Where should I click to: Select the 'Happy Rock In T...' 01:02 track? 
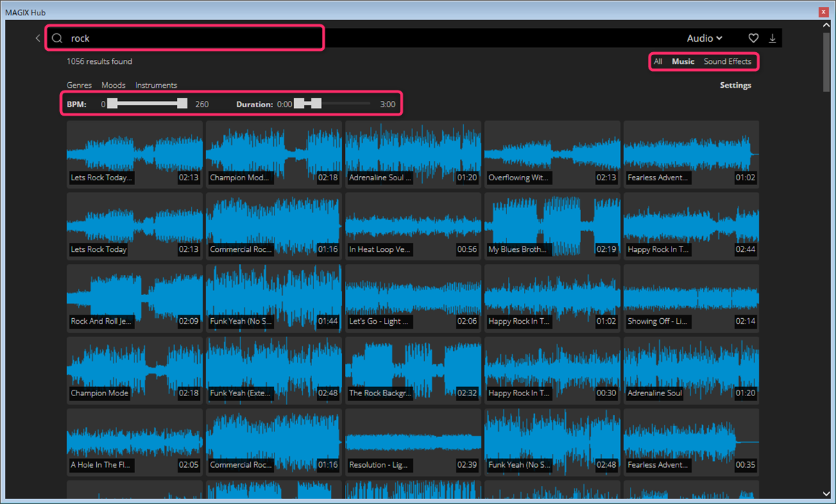[552, 297]
